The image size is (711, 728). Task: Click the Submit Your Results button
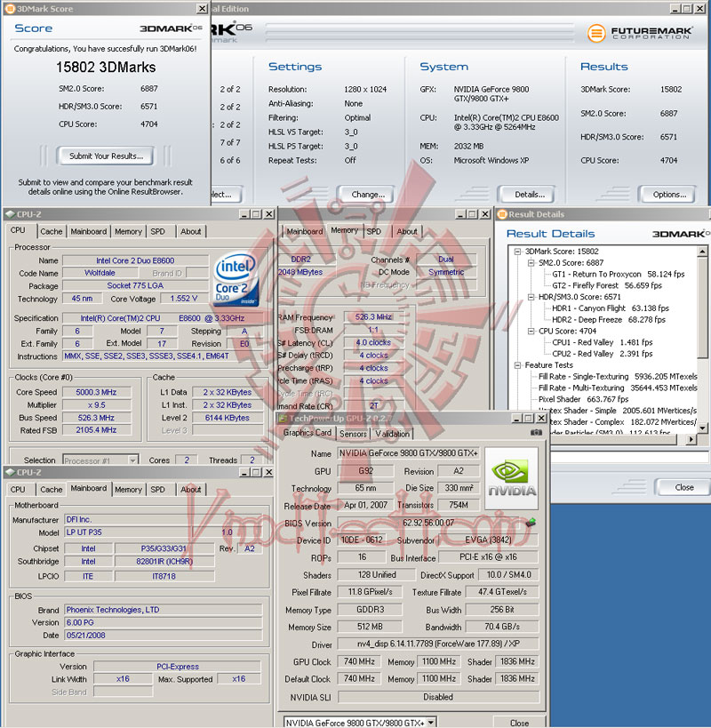[x=107, y=156]
